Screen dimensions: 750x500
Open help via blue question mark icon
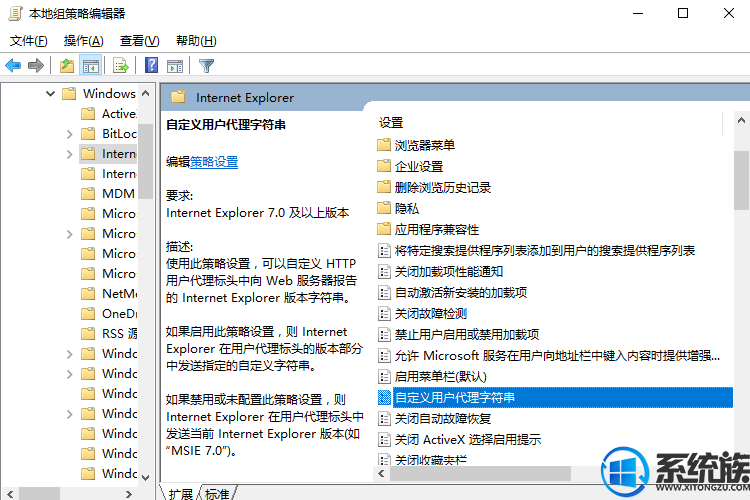click(151, 66)
